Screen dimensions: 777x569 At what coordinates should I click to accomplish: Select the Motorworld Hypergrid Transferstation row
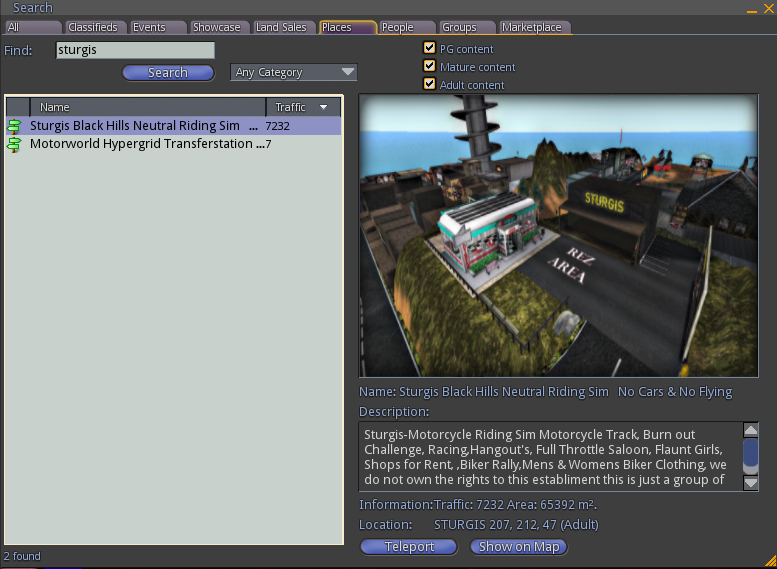point(173,144)
